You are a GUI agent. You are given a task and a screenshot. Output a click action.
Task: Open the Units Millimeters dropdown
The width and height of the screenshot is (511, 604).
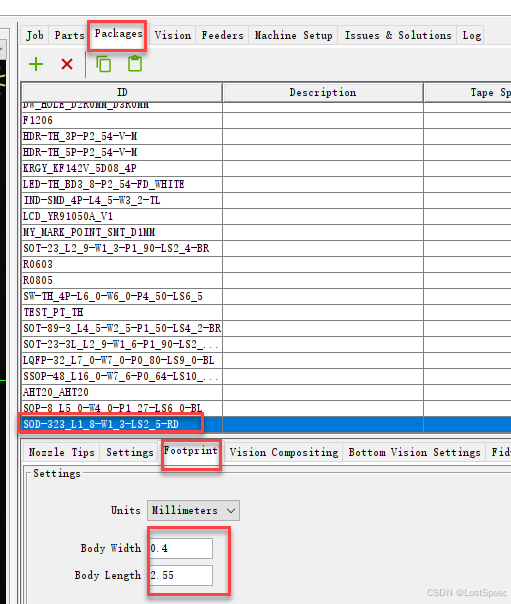coord(193,510)
